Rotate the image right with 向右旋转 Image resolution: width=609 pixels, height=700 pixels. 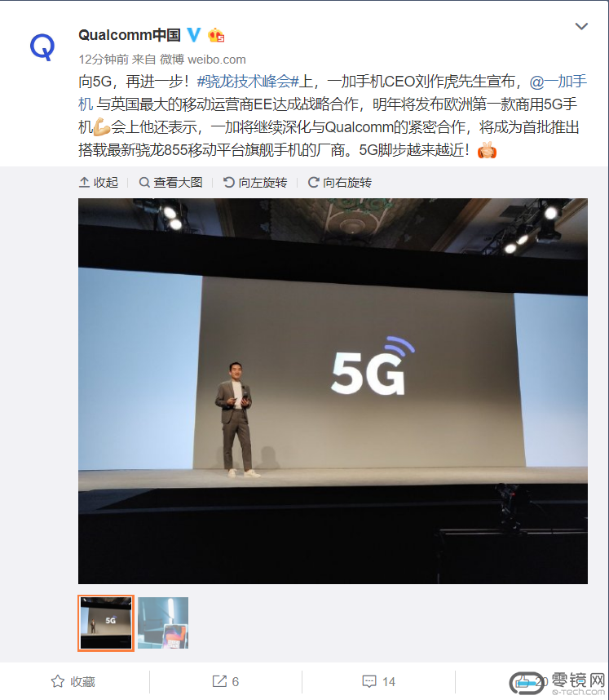340,183
